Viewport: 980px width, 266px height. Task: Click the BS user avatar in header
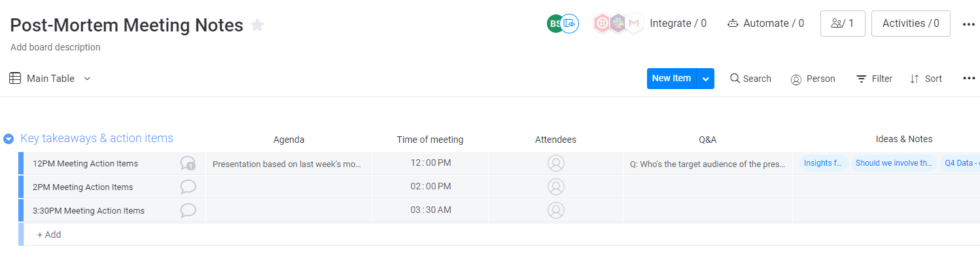click(555, 24)
